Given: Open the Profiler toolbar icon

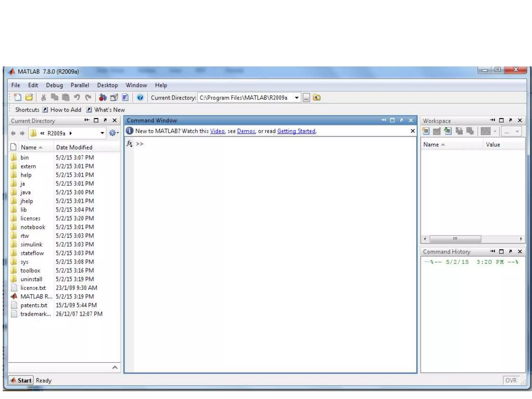Looking at the screenshot, I should (125, 98).
